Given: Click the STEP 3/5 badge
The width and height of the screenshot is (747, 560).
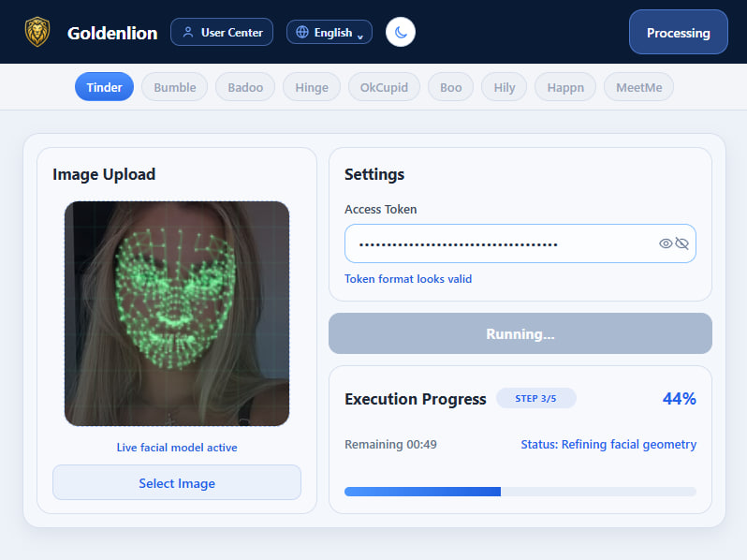Looking at the screenshot, I should 536,398.
